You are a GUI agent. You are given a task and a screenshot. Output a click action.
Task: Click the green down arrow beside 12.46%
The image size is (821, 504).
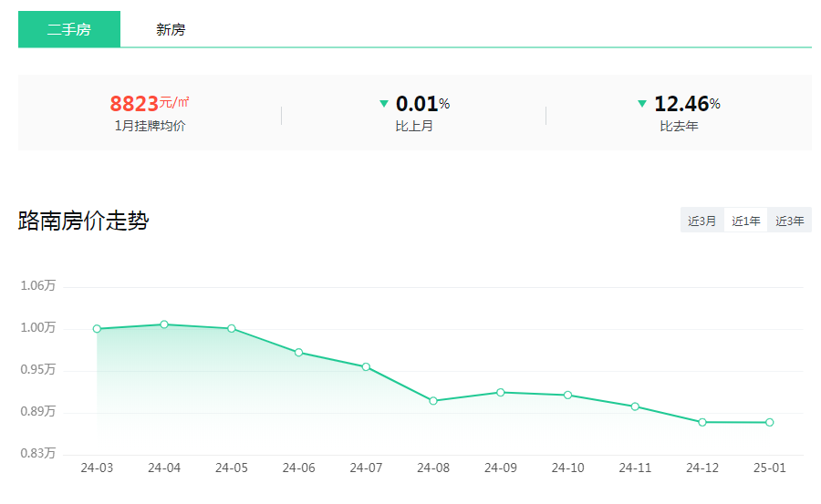[x=642, y=104]
